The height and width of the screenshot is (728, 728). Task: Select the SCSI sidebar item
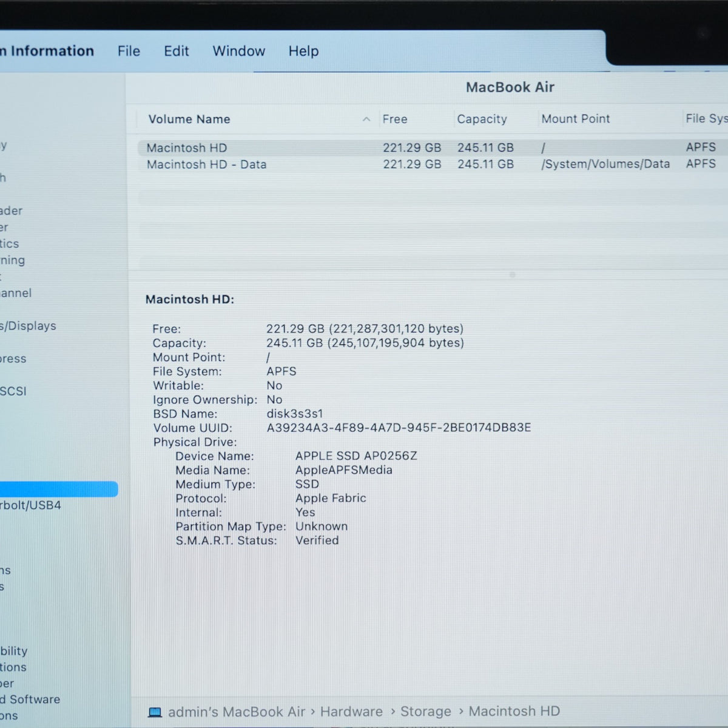coord(13,391)
